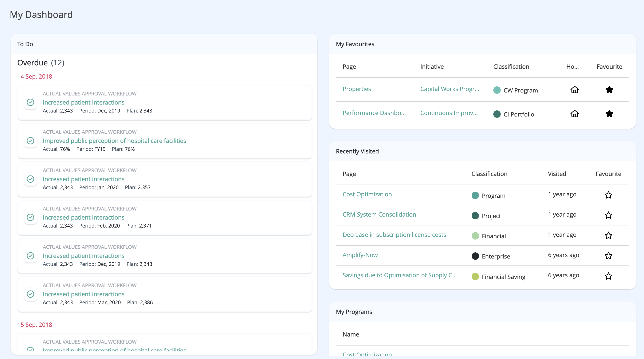
Task: Click the Overdue (12) heading
Action: pos(41,63)
